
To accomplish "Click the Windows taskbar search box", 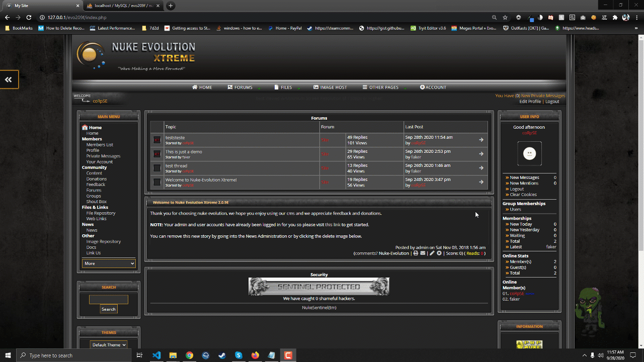I will [x=74, y=355].
